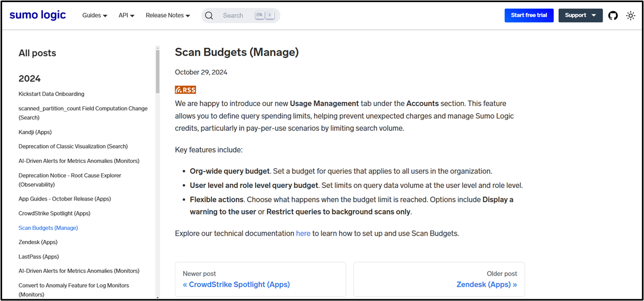644x301 pixels.
Task: Click the Scan Budgets (Manage) page title
Action: [x=237, y=52]
